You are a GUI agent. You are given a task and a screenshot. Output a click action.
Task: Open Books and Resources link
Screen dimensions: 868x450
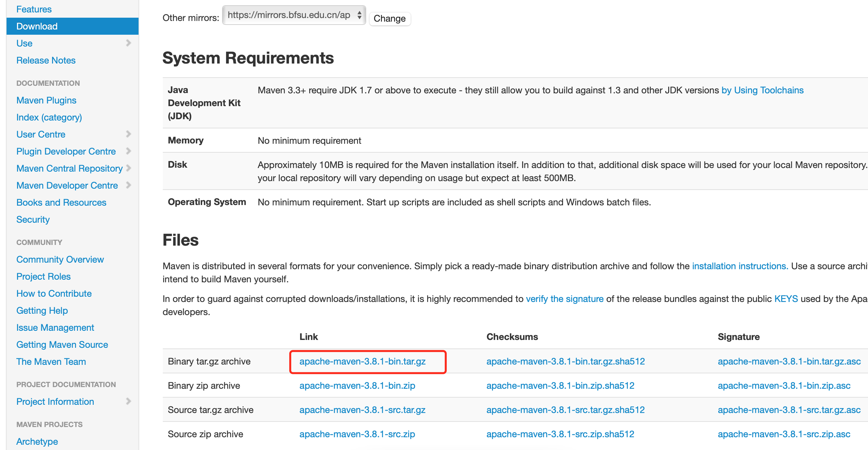tap(61, 202)
